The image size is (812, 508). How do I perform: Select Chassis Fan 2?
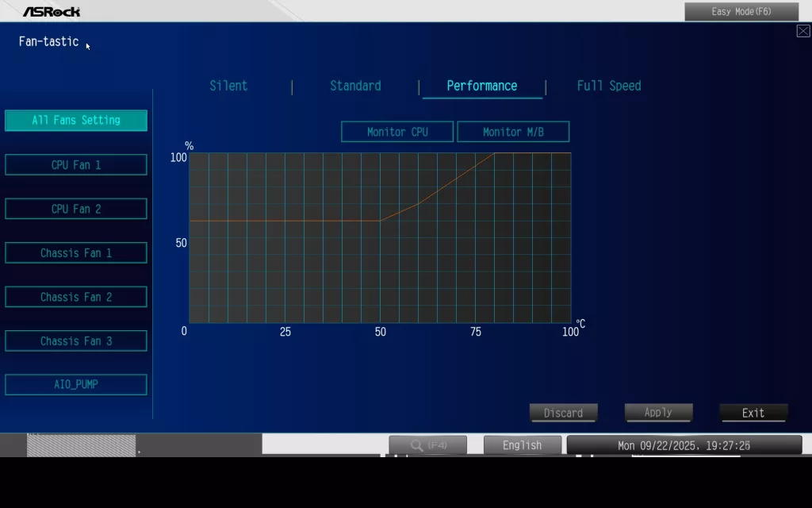coord(76,297)
